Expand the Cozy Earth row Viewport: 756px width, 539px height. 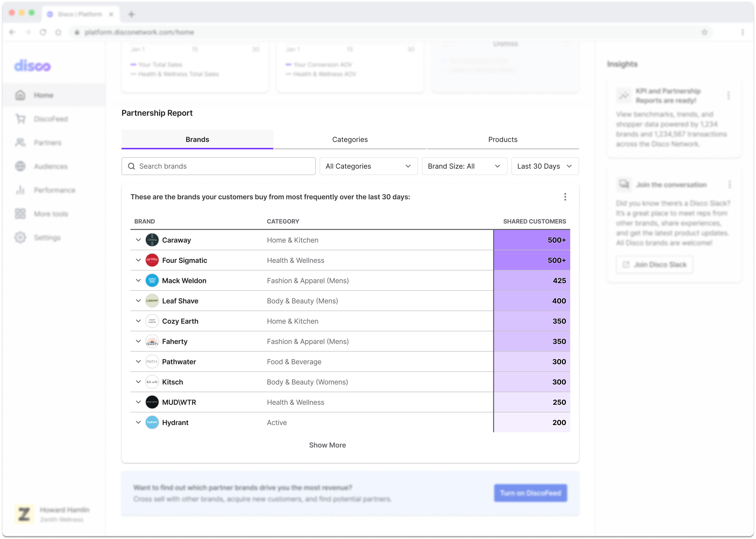pos(138,321)
